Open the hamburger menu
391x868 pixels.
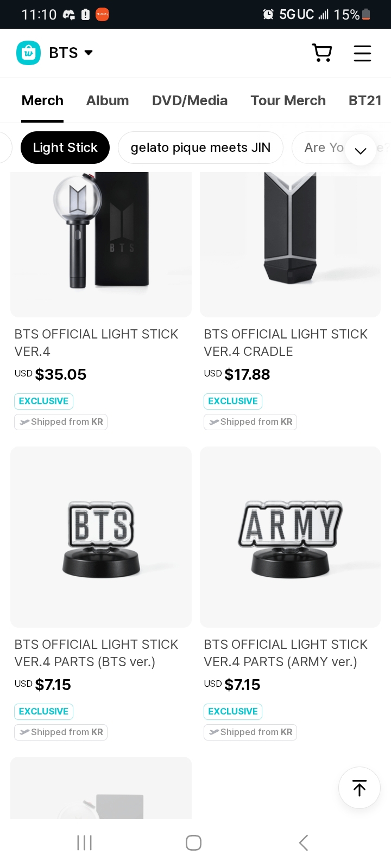362,53
